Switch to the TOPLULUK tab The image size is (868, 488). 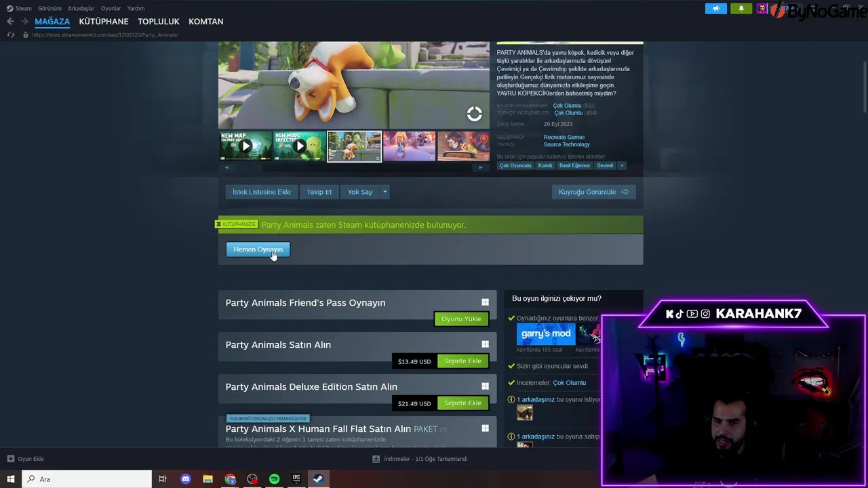coord(159,22)
